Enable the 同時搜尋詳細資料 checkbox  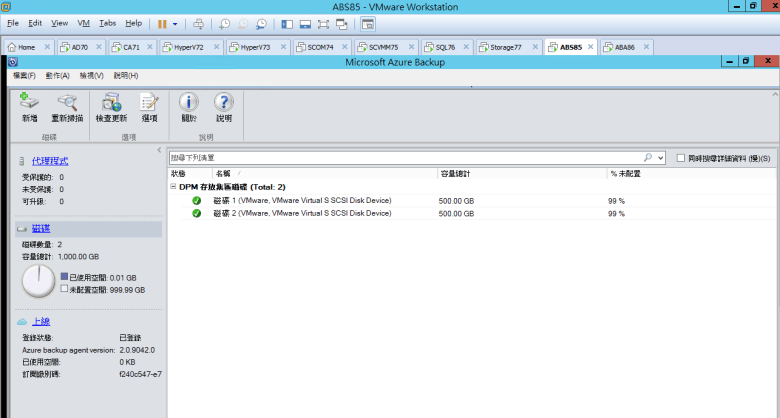click(681, 158)
